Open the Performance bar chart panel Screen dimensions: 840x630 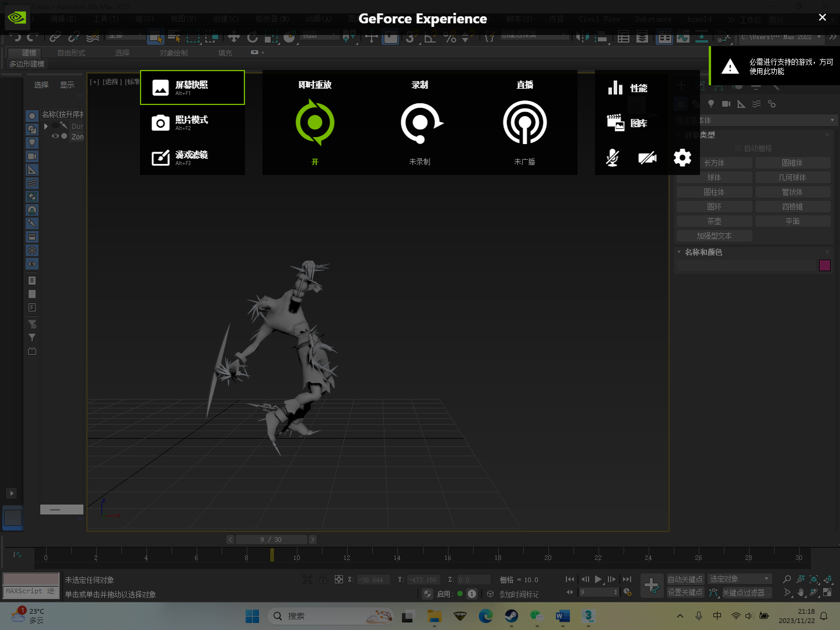click(x=628, y=88)
